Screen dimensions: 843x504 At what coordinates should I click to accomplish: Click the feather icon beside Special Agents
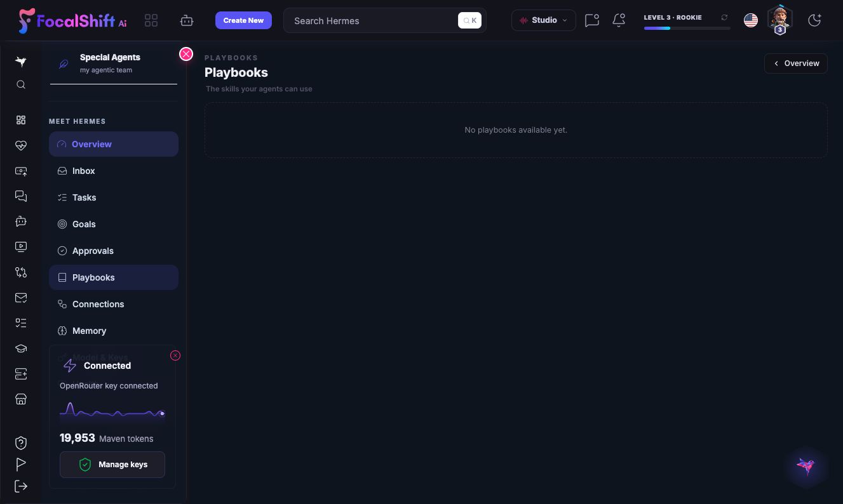click(x=64, y=64)
